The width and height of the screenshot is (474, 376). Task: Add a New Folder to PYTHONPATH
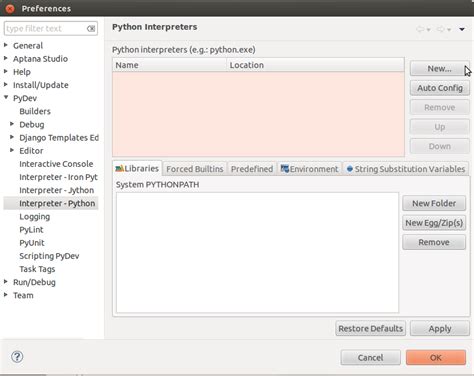point(434,203)
